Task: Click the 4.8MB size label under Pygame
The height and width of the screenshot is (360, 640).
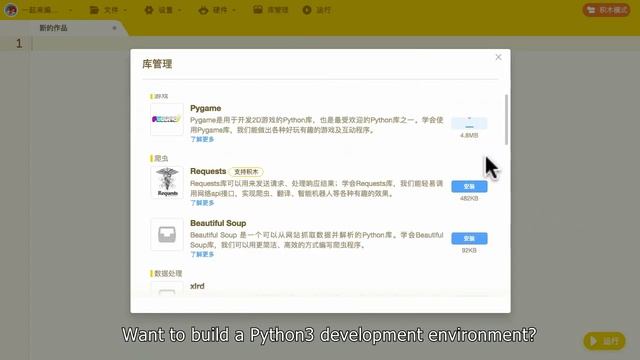Action: point(469,135)
